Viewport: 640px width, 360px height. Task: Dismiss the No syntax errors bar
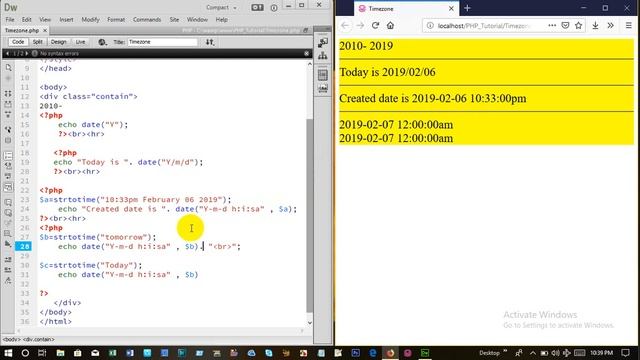coord(307,53)
